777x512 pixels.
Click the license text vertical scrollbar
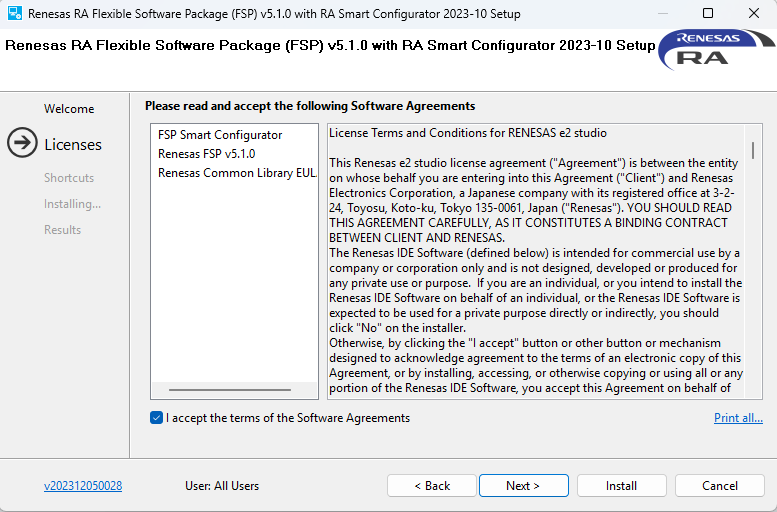753,151
